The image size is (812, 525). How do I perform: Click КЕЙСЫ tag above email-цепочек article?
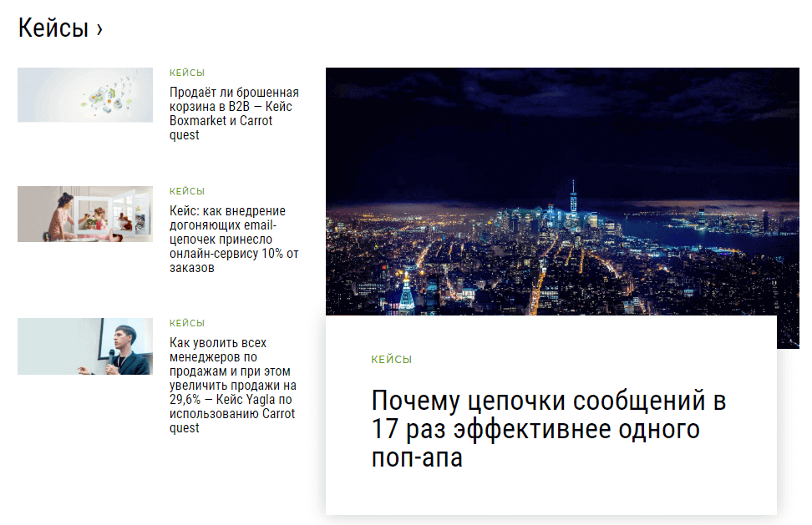pos(186,191)
